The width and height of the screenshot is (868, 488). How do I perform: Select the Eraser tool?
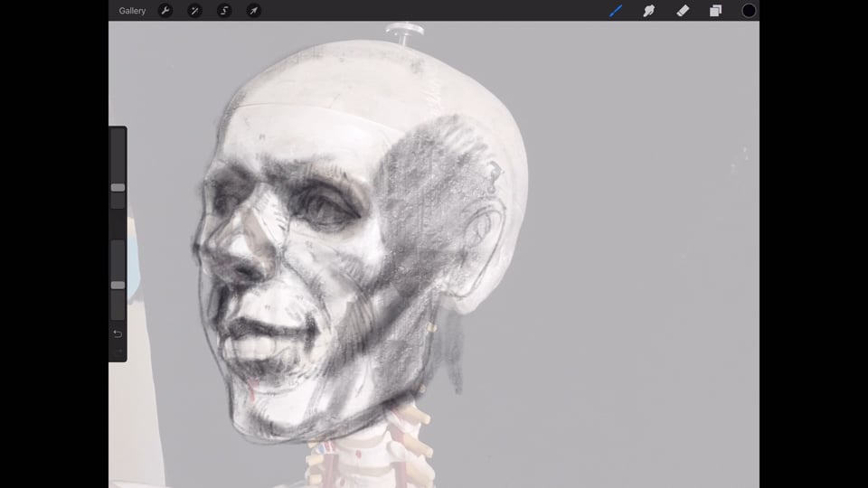click(x=683, y=11)
